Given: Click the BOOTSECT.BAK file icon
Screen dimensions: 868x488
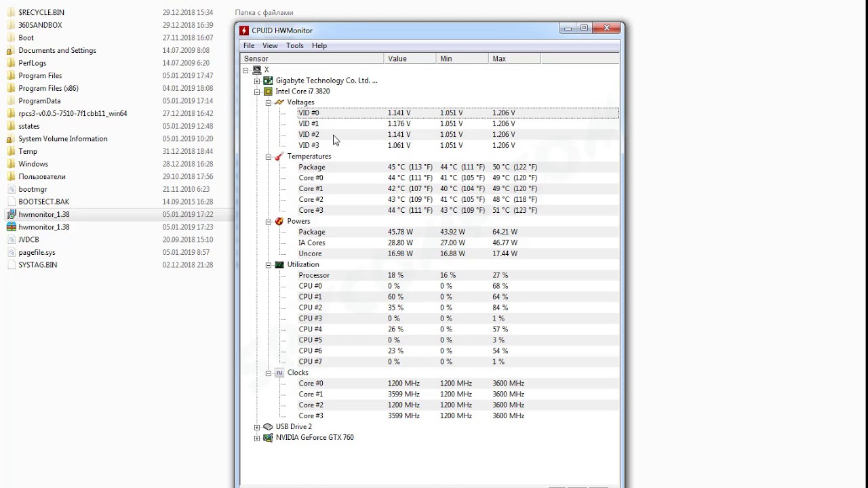Looking at the screenshot, I should 11,201.
